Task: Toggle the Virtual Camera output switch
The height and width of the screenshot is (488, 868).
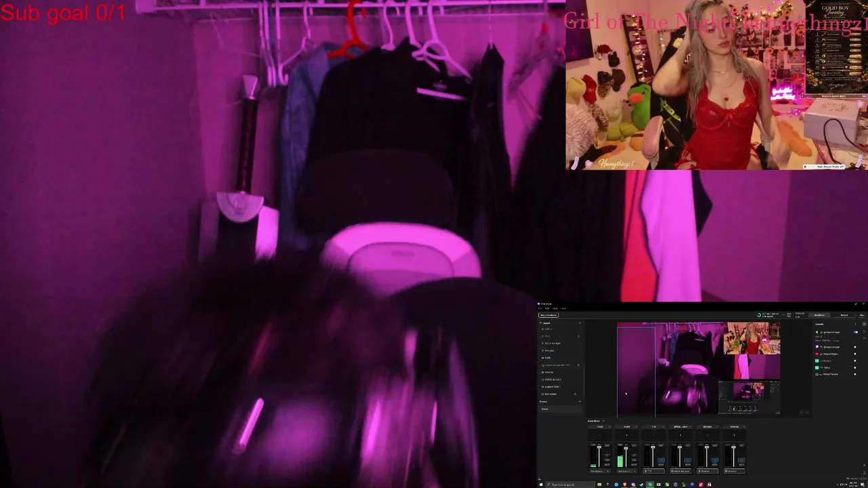Action: tap(855, 374)
